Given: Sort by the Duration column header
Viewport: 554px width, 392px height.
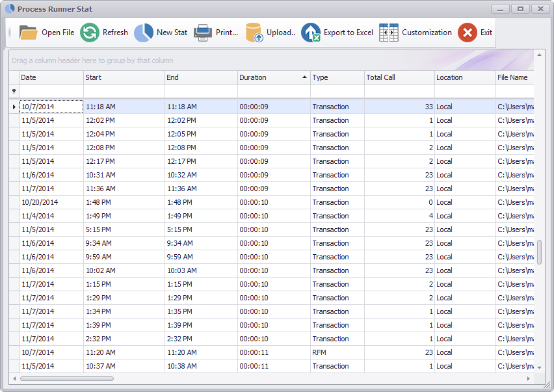Looking at the screenshot, I should (270, 77).
